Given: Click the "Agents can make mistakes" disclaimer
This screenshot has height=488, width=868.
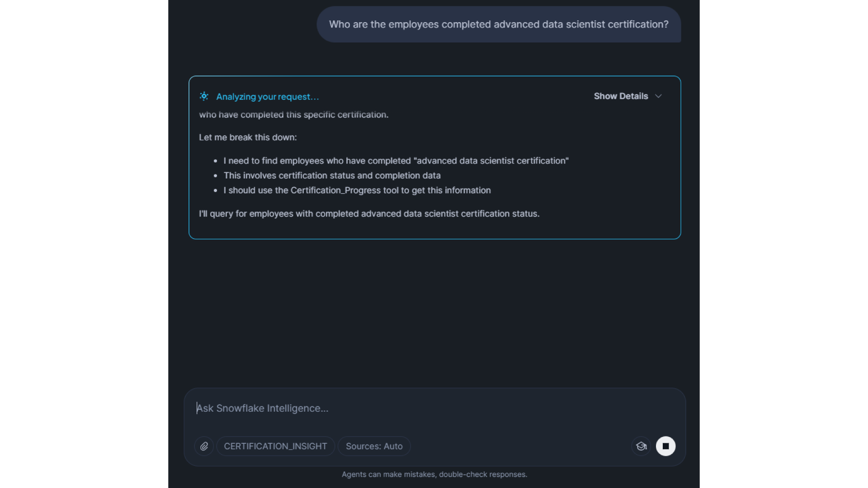Looking at the screenshot, I should coord(434,474).
